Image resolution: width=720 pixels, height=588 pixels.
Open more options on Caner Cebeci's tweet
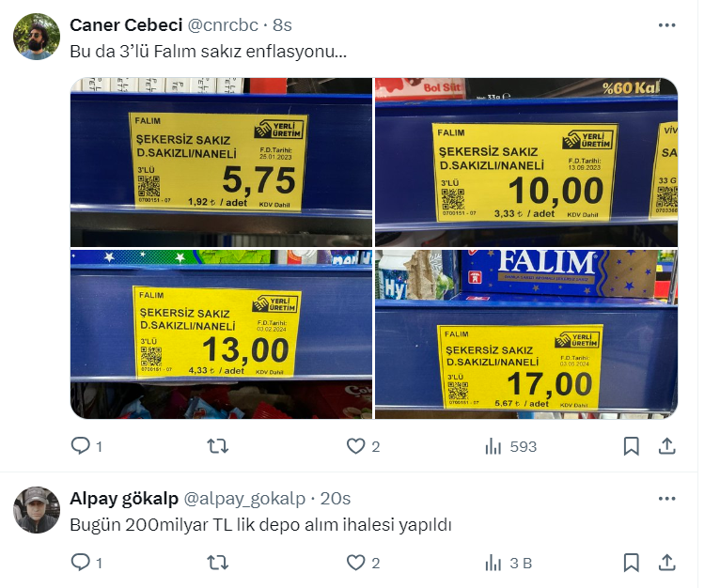tap(666, 24)
